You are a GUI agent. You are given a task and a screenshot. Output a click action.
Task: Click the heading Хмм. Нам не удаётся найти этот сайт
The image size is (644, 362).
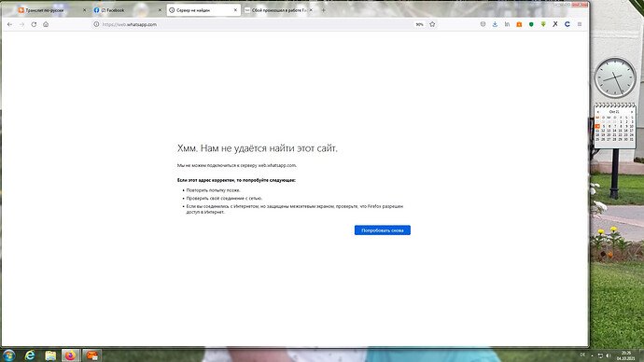click(x=257, y=148)
